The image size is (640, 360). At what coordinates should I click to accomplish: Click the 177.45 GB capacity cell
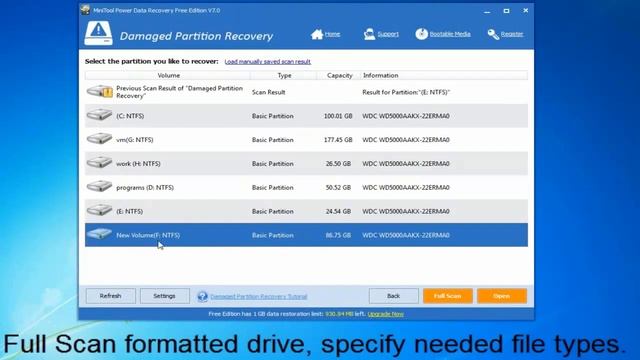tap(338, 140)
